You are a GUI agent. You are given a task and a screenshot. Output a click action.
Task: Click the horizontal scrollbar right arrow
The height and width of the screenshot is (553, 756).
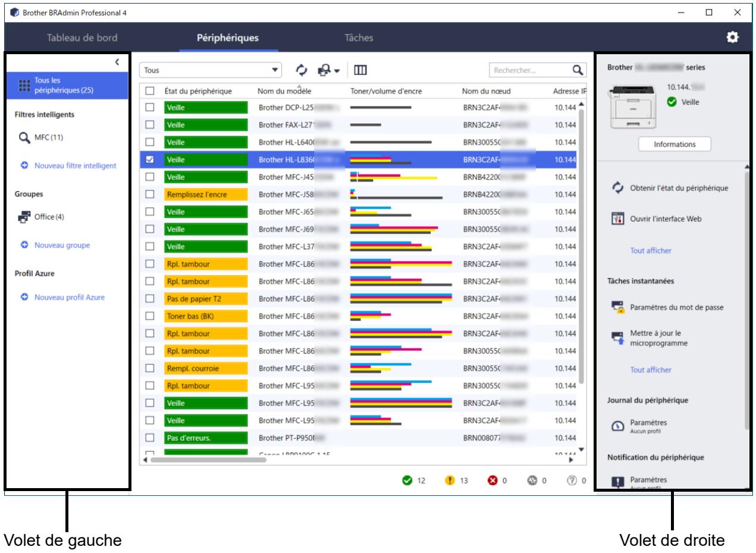[x=571, y=459]
